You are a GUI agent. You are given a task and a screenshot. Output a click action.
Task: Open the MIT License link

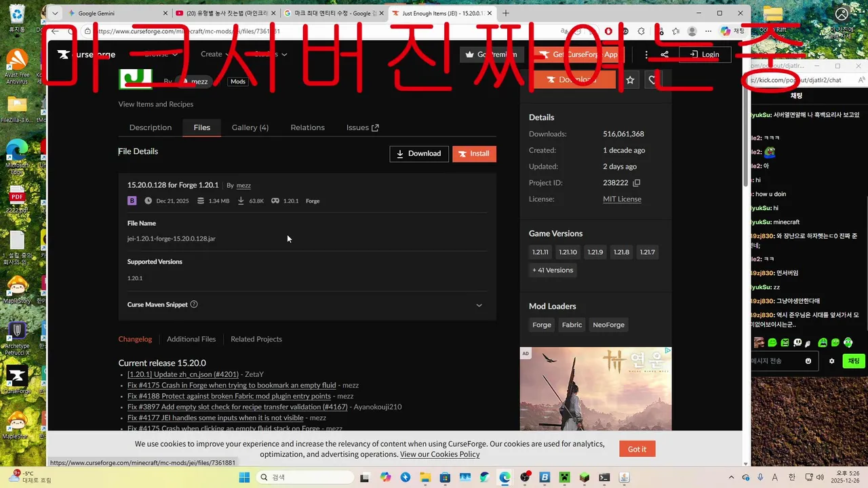pyautogui.click(x=622, y=199)
